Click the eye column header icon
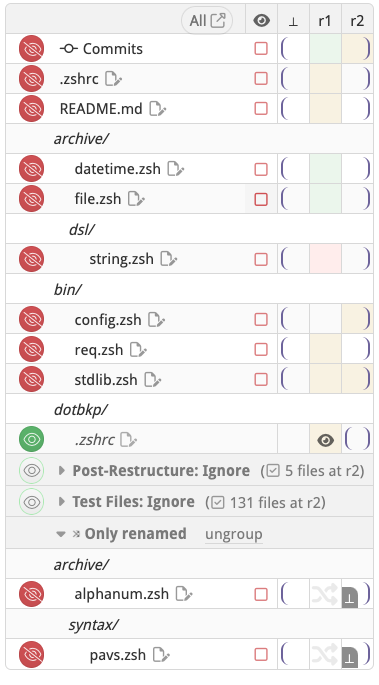The image size is (379, 685). tap(261, 21)
